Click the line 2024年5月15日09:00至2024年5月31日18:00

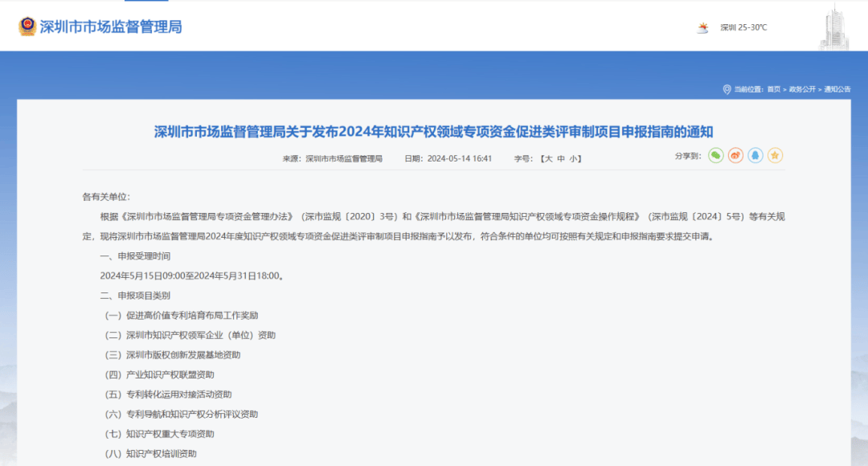(x=193, y=276)
